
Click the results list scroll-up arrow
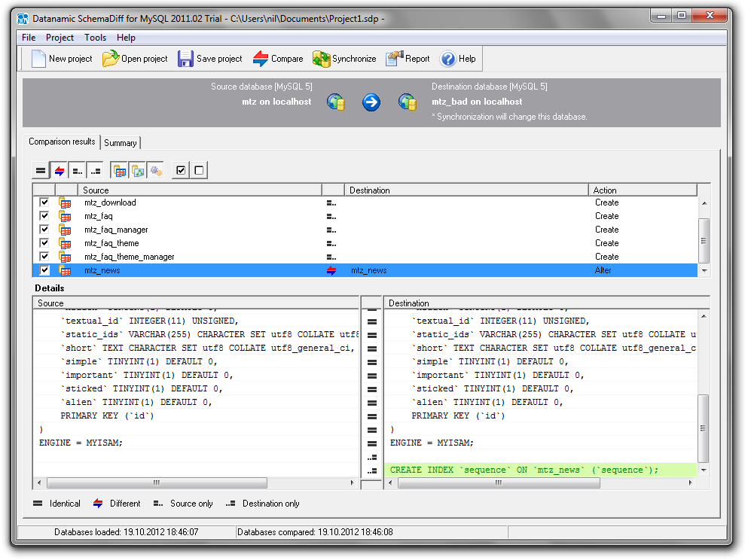click(704, 203)
